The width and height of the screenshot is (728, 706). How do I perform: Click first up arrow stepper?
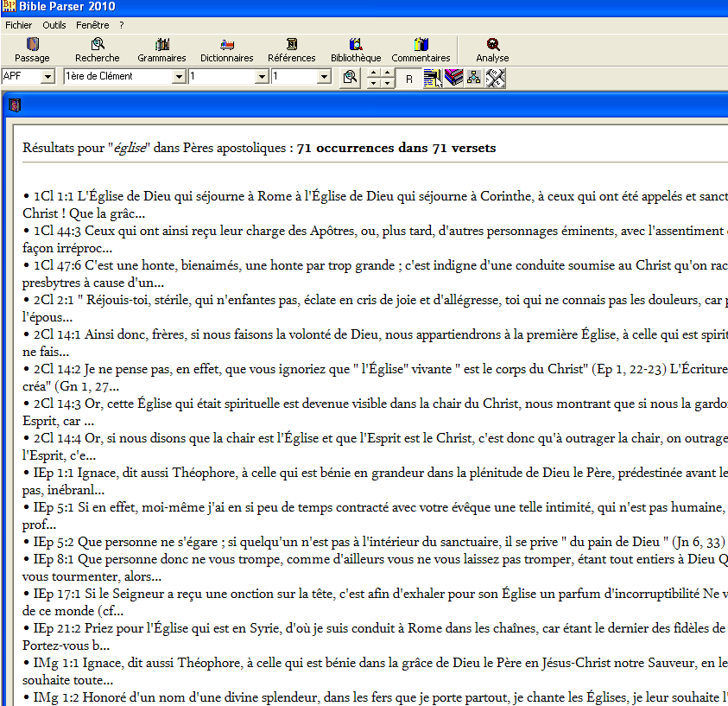point(374,73)
